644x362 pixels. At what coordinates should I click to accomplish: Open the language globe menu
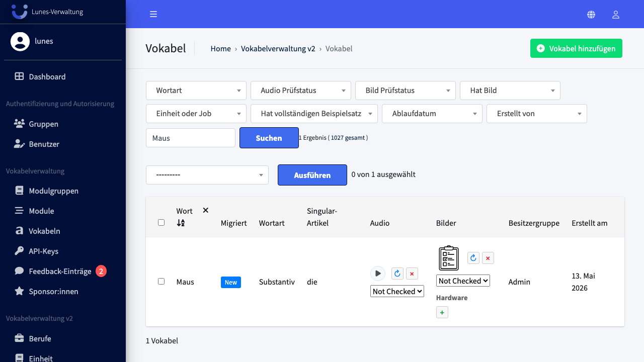point(591,15)
